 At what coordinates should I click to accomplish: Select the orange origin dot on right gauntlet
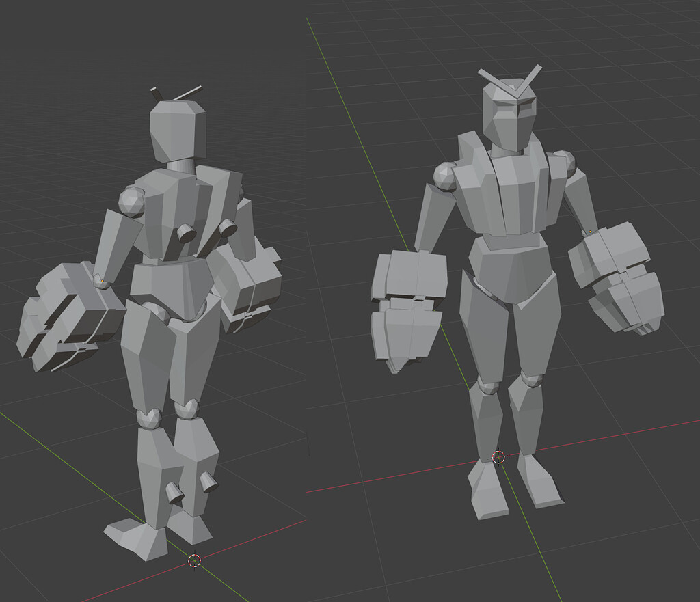click(591, 232)
